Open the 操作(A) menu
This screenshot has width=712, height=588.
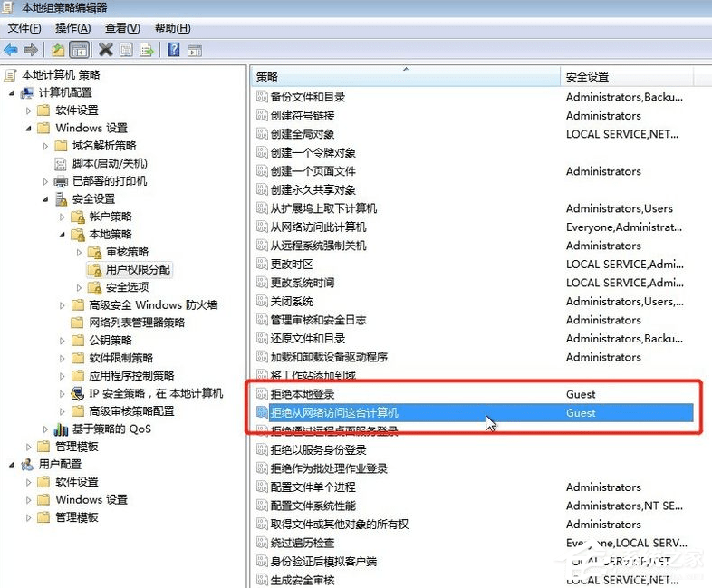[x=73, y=28]
